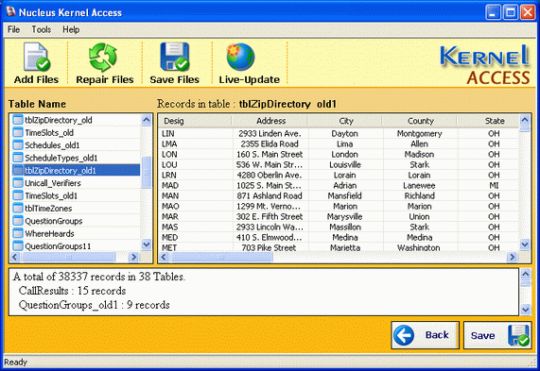Screen dimensions: 540x371
Task: Select table tblZipDirectory_old icon
Action: coord(18,120)
